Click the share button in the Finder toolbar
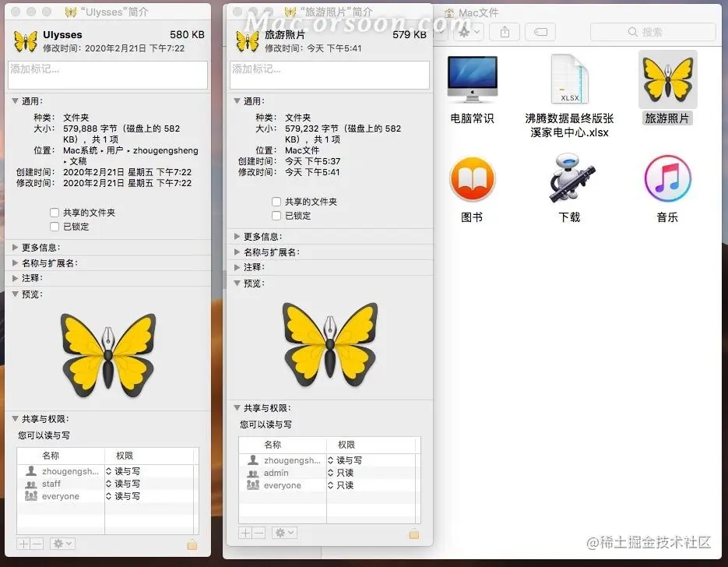The height and width of the screenshot is (567, 728). click(x=505, y=32)
